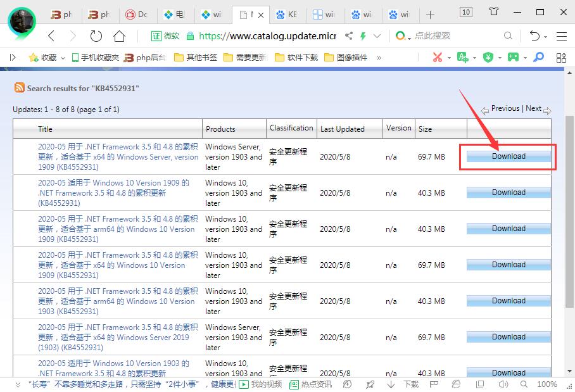Viewport: 575px width, 392px height.
Task: Click the split window icon in status bar
Action: [479, 384]
